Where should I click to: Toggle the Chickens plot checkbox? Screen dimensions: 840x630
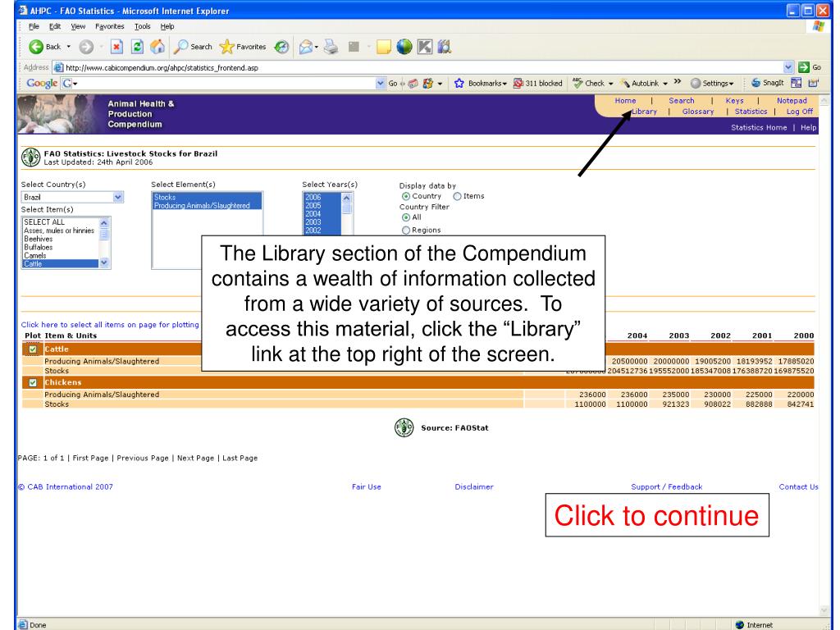pos(33,382)
